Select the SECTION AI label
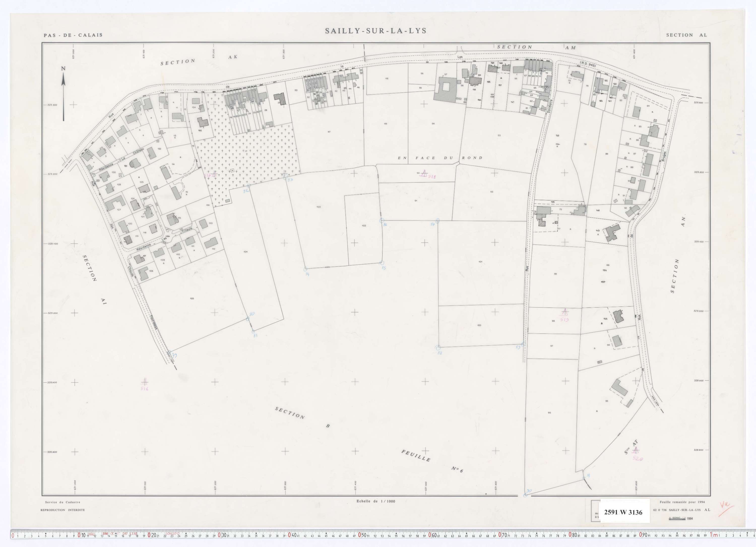The width and height of the screenshot is (756, 547). 94,280
